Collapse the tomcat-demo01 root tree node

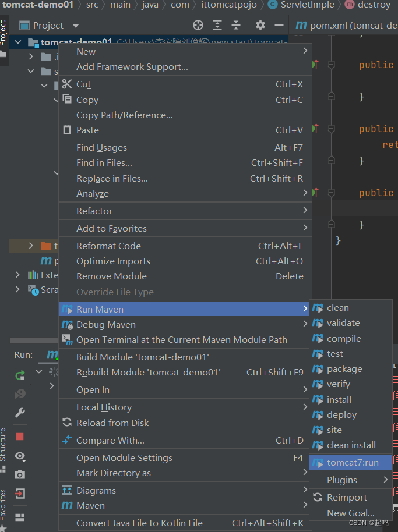click(x=18, y=42)
